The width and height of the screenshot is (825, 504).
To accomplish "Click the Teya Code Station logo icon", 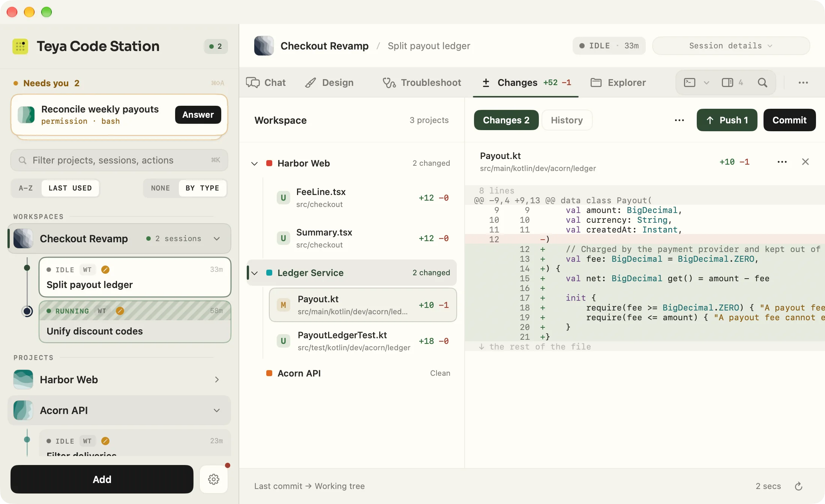I will coord(20,46).
